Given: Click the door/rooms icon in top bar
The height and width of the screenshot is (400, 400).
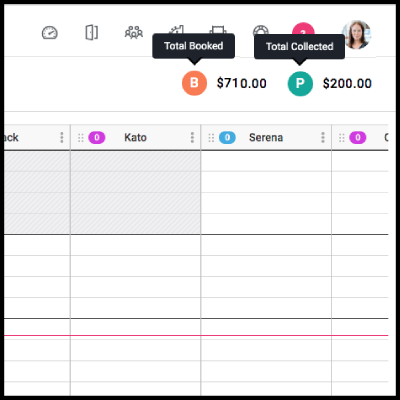Looking at the screenshot, I should click(92, 33).
